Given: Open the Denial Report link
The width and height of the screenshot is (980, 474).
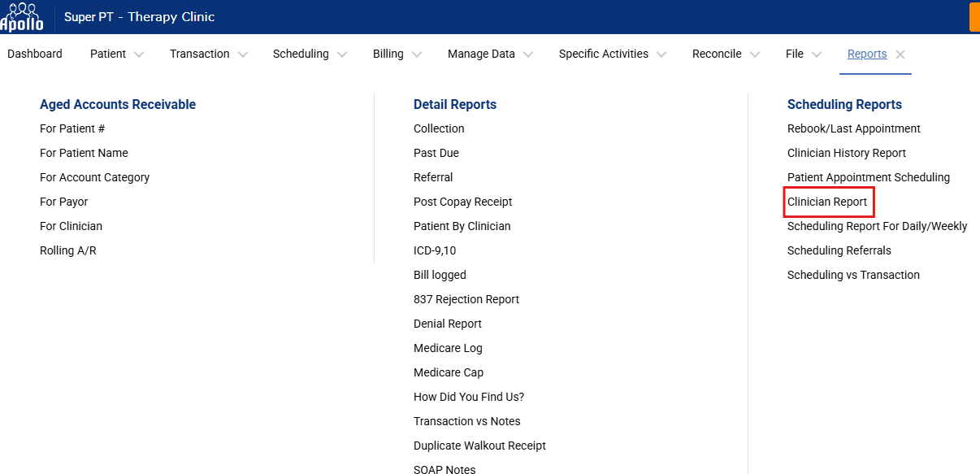Looking at the screenshot, I should pos(447,324).
